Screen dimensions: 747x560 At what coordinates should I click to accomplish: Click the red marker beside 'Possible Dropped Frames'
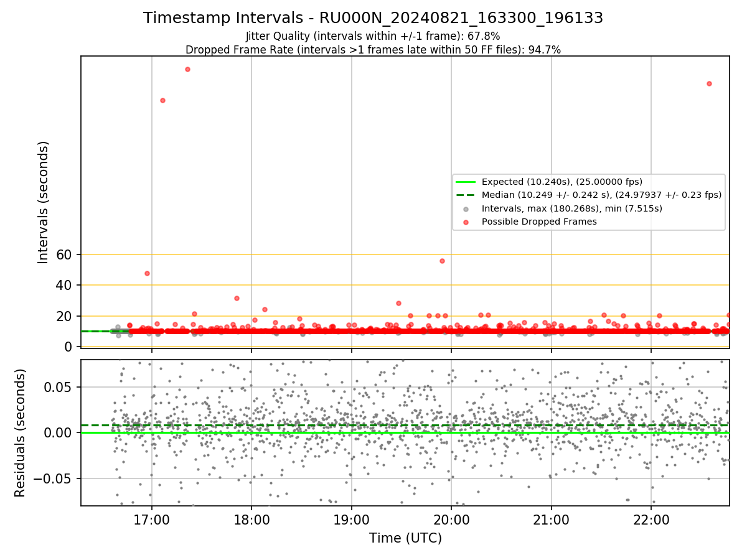(x=466, y=222)
